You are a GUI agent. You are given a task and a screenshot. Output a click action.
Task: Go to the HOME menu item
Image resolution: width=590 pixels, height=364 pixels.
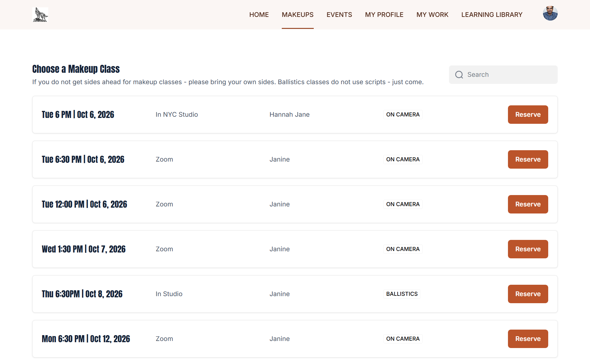[x=259, y=15]
